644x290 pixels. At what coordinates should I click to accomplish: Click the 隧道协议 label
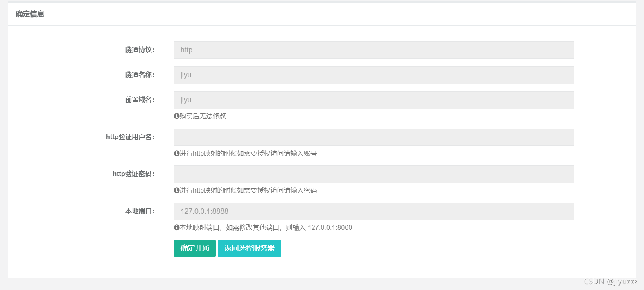140,50
